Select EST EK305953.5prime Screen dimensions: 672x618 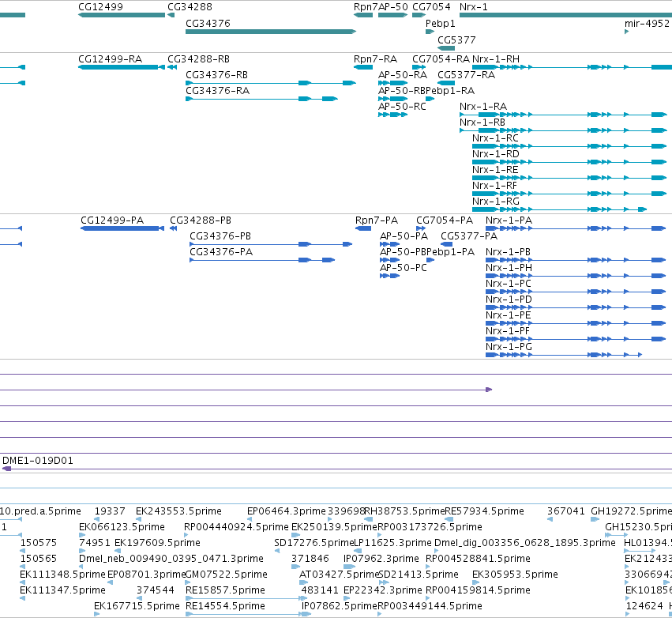click(515, 575)
